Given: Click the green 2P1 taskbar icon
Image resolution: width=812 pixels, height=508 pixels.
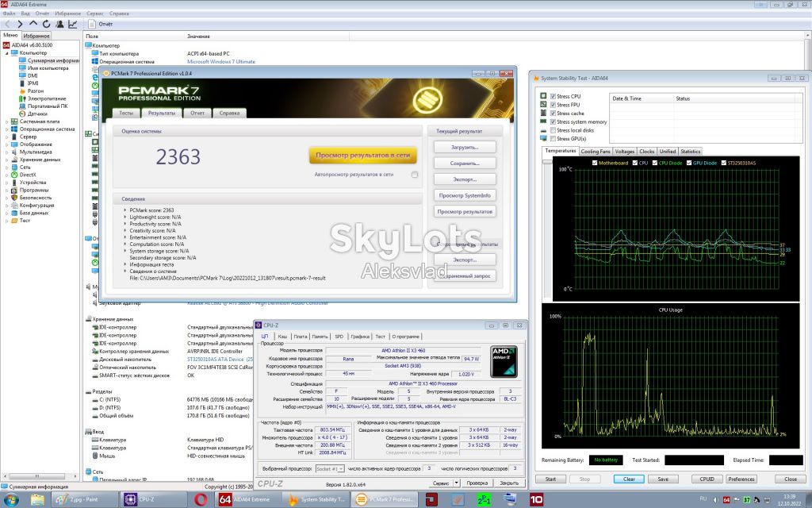Looking at the screenshot, I should pos(484,500).
